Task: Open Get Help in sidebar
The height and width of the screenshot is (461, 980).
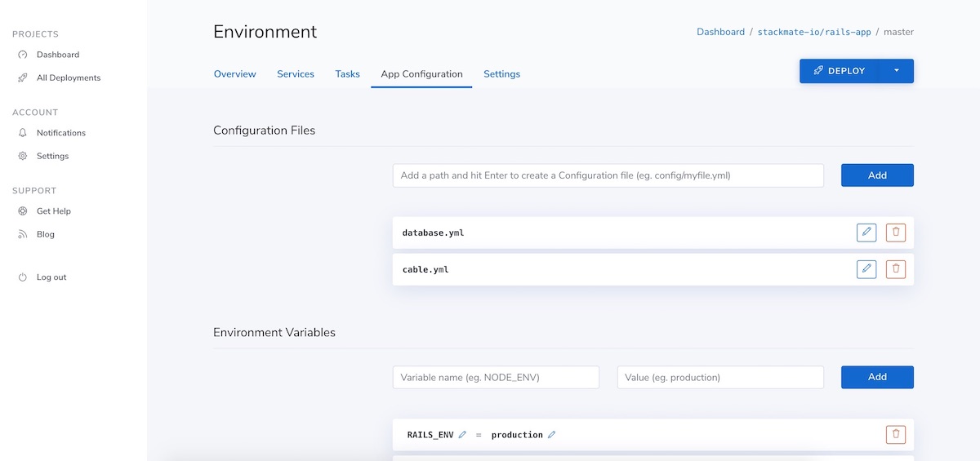Action: point(54,211)
